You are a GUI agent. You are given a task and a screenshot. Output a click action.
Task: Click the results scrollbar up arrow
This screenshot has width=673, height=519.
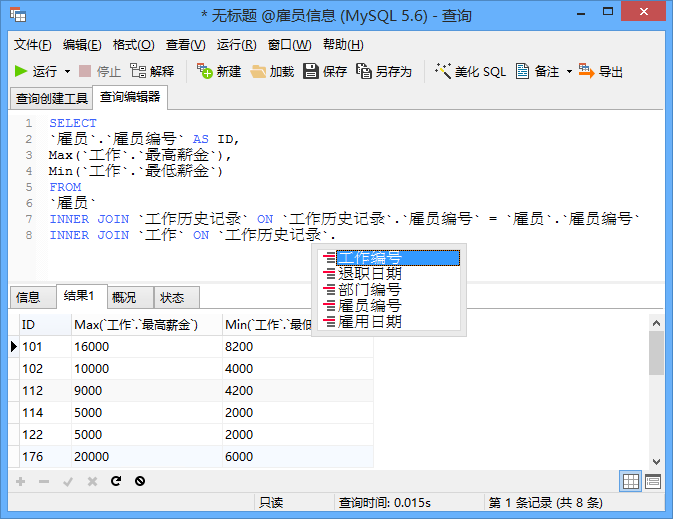tap(656, 323)
